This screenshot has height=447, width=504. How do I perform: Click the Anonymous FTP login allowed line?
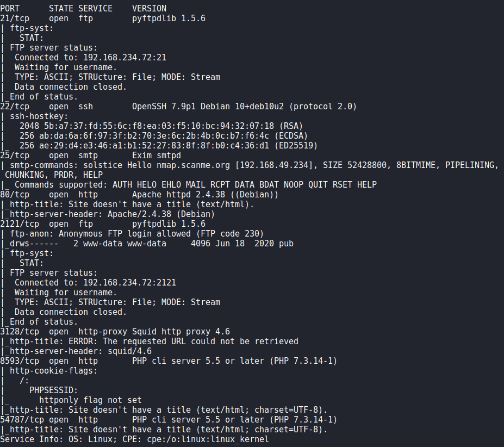pos(136,234)
